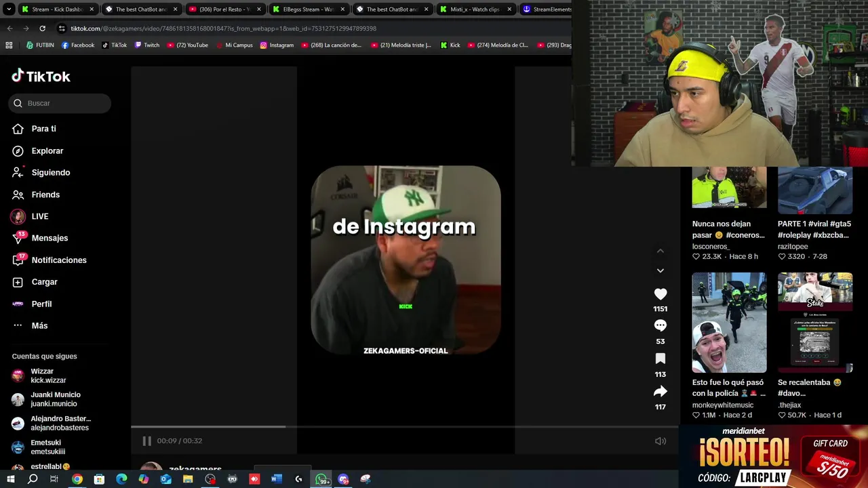
Task: Click the address bar URL
Action: (x=224, y=28)
